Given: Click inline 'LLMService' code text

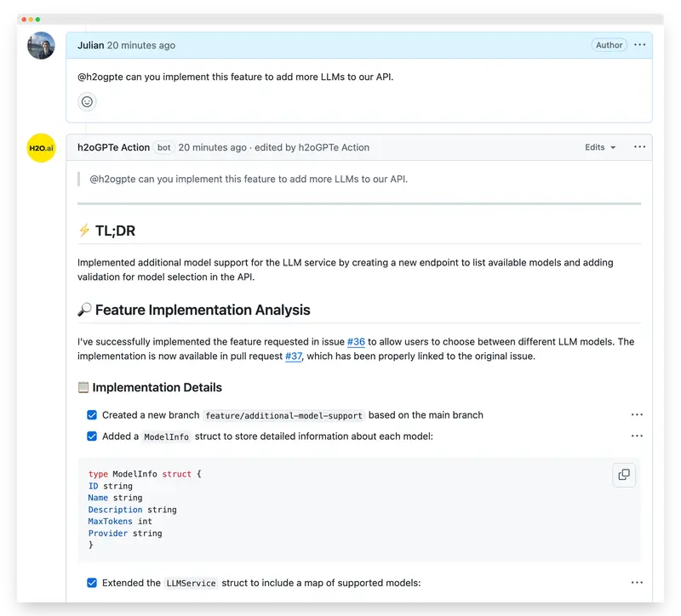Looking at the screenshot, I should coord(191,583).
